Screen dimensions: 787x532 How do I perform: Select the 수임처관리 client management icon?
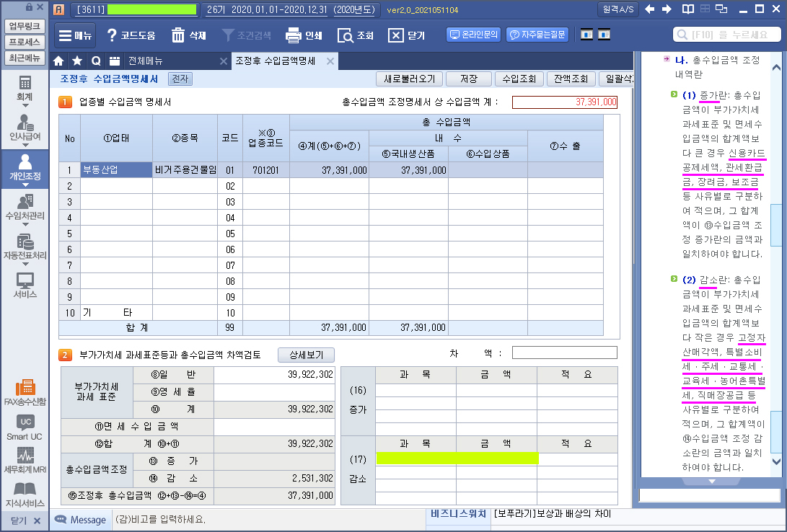pyautogui.click(x=25, y=207)
